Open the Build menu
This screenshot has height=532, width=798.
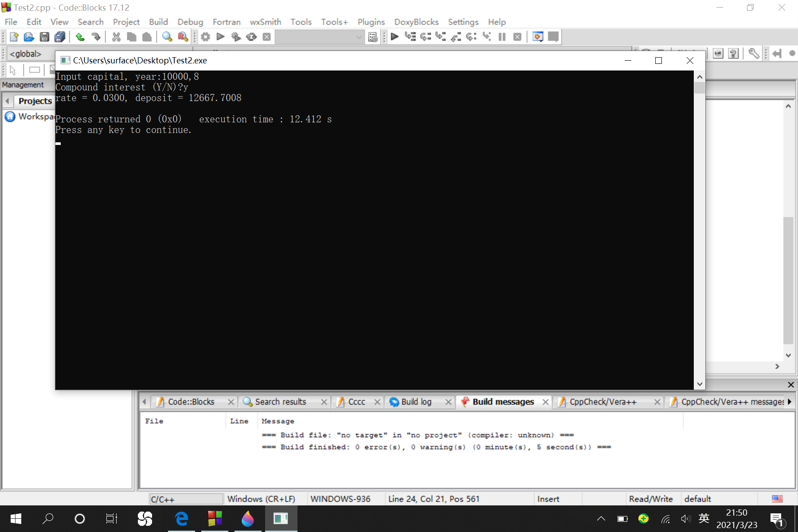click(x=158, y=22)
